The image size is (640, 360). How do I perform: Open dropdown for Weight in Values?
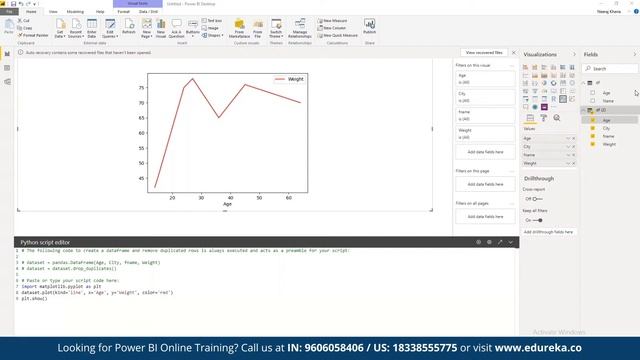point(568,163)
